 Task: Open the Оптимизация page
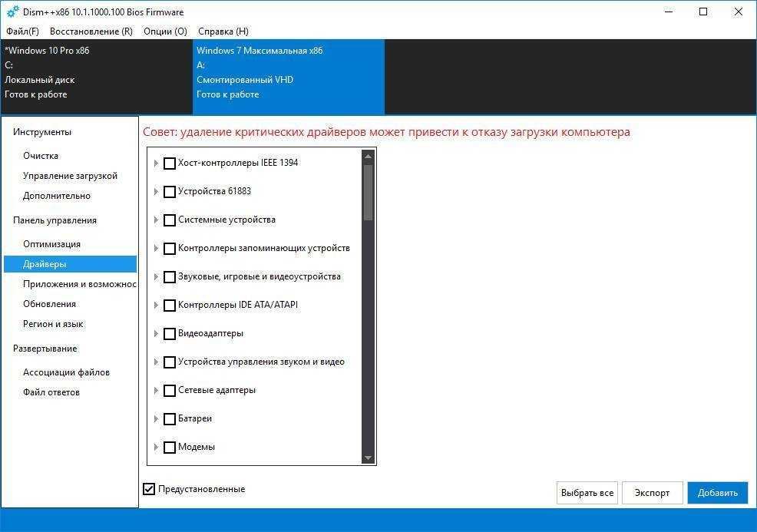(51, 244)
